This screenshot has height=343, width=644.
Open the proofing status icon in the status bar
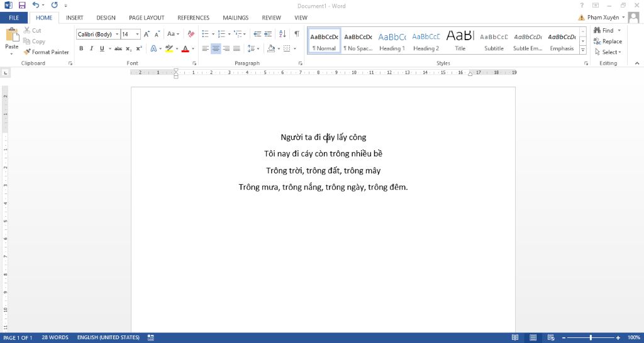point(151,338)
